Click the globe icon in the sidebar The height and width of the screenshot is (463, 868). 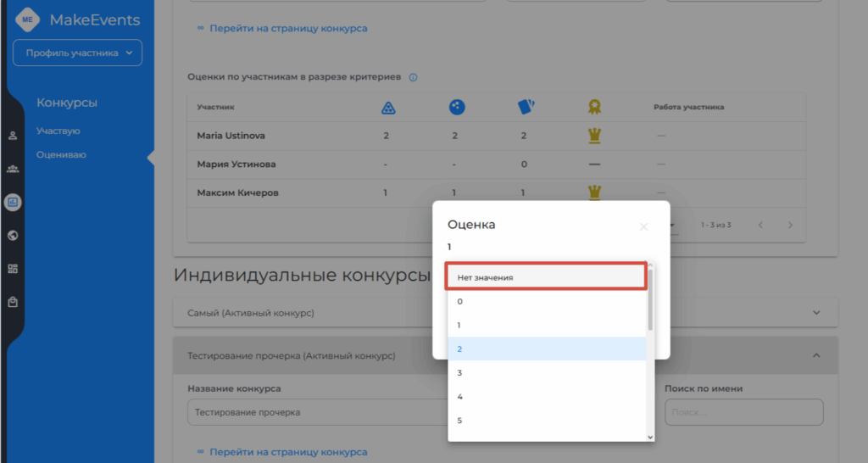[13, 236]
